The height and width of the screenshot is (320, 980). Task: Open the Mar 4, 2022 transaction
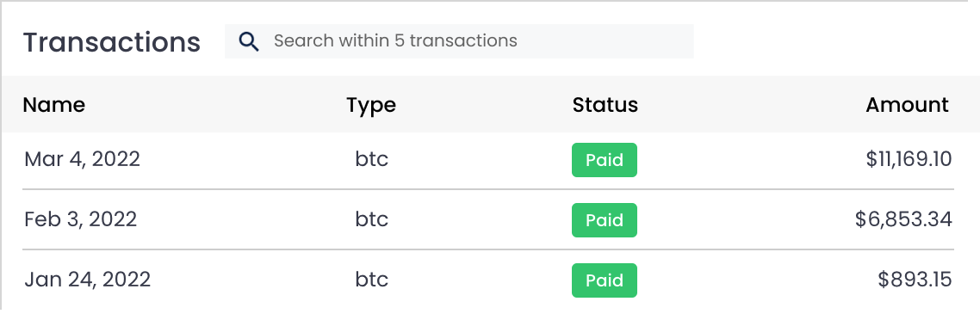(x=82, y=159)
